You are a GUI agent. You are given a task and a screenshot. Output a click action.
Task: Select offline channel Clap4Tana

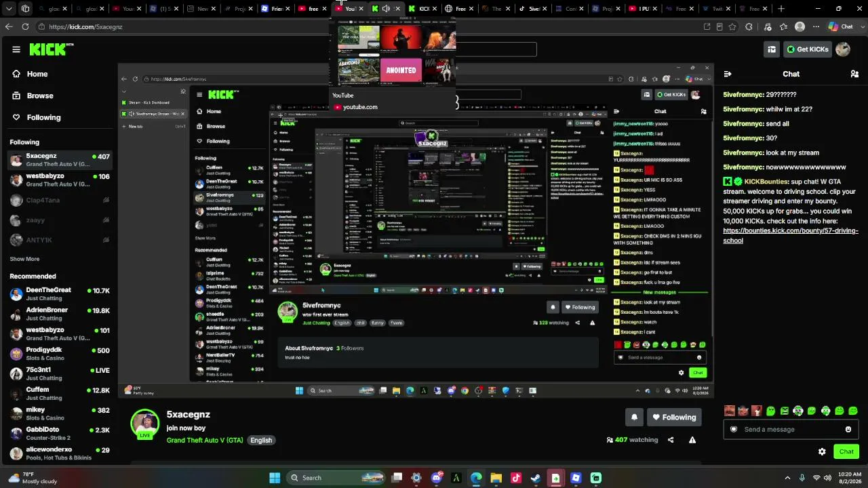click(59, 200)
